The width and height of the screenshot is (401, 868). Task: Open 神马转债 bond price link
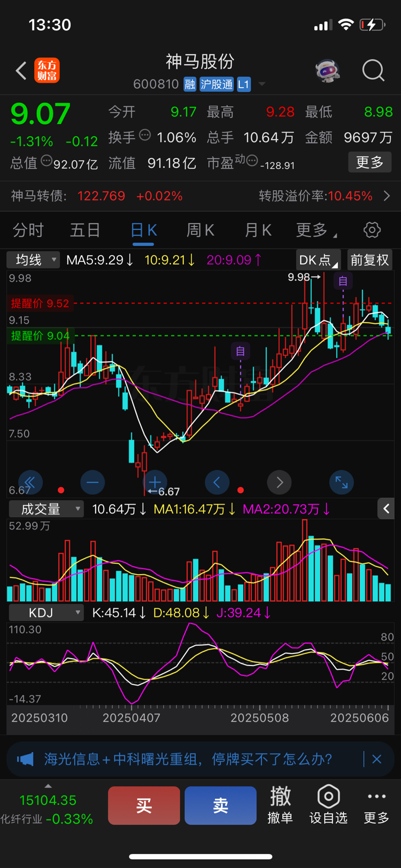pos(97,196)
